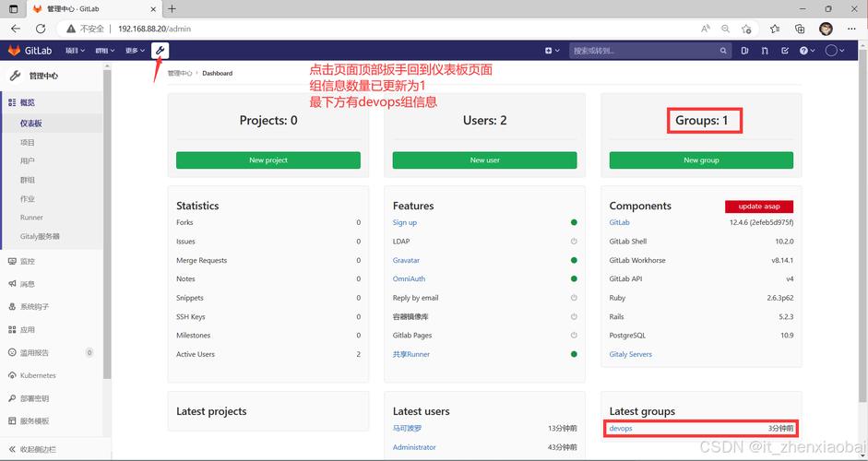Click the search magnifier icon
868x461 pixels.
pyautogui.click(x=723, y=51)
